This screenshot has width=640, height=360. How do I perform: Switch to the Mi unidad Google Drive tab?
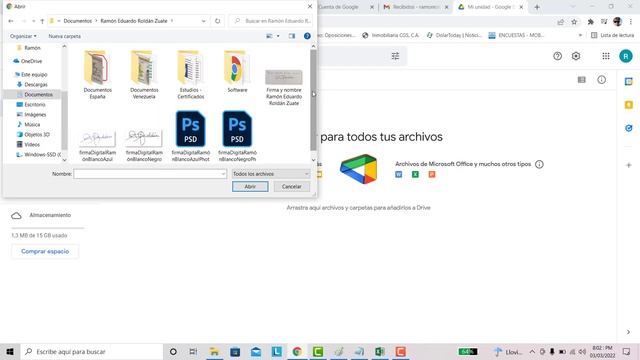click(490, 7)
